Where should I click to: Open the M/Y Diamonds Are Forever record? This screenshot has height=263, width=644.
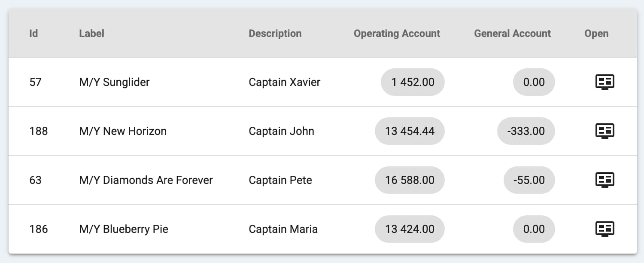point(605,180)
